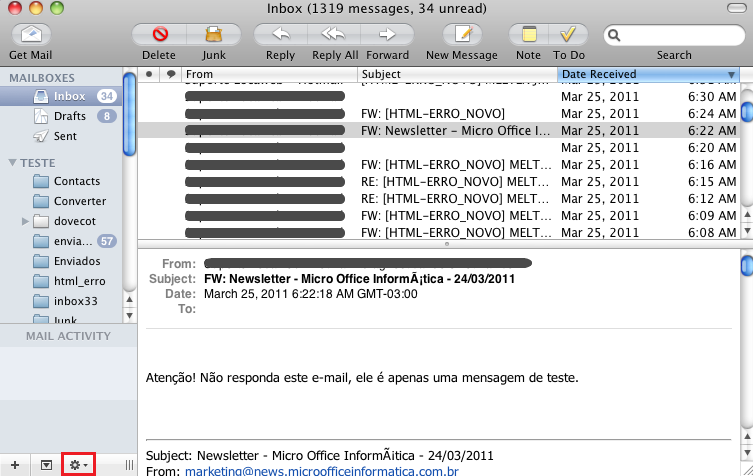Viewport: 753px width, 476px height.
Task: Click the Inbox unread count badge 34
Action: [x=107, y=96]
